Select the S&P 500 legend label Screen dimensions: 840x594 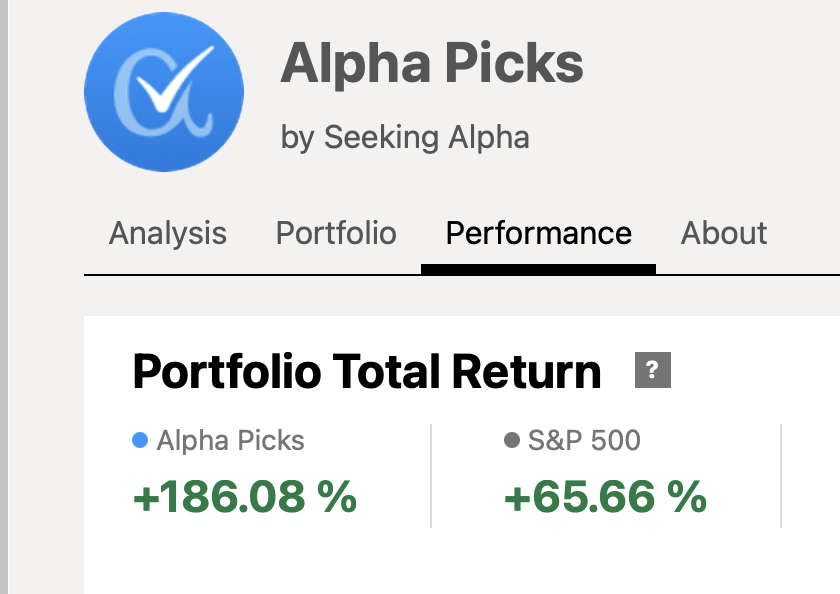584,440
